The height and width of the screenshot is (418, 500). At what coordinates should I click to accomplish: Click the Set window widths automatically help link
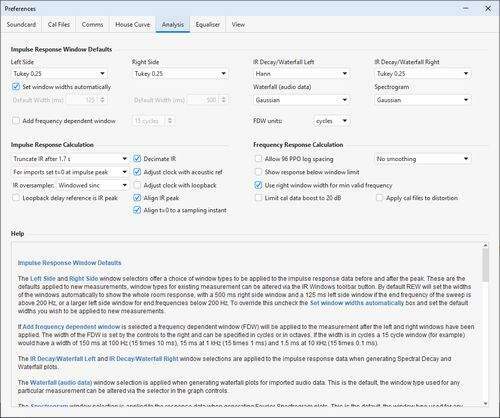click(x=357, y=303)
